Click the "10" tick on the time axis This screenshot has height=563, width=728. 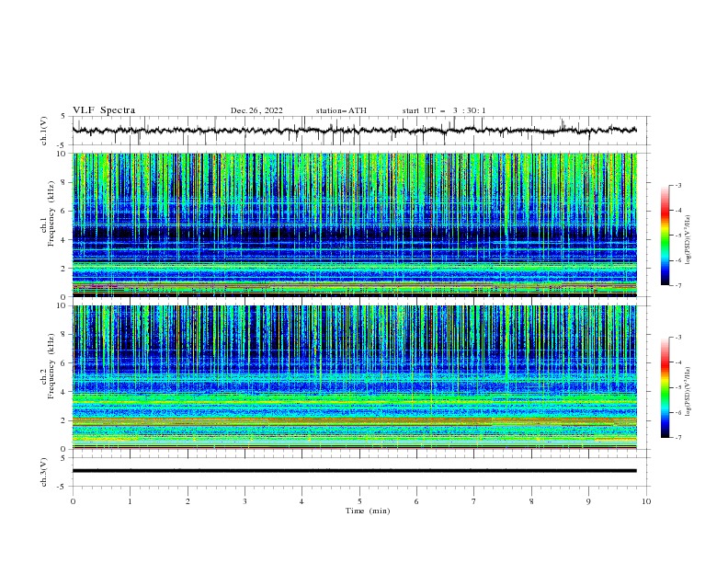[646, 501]
